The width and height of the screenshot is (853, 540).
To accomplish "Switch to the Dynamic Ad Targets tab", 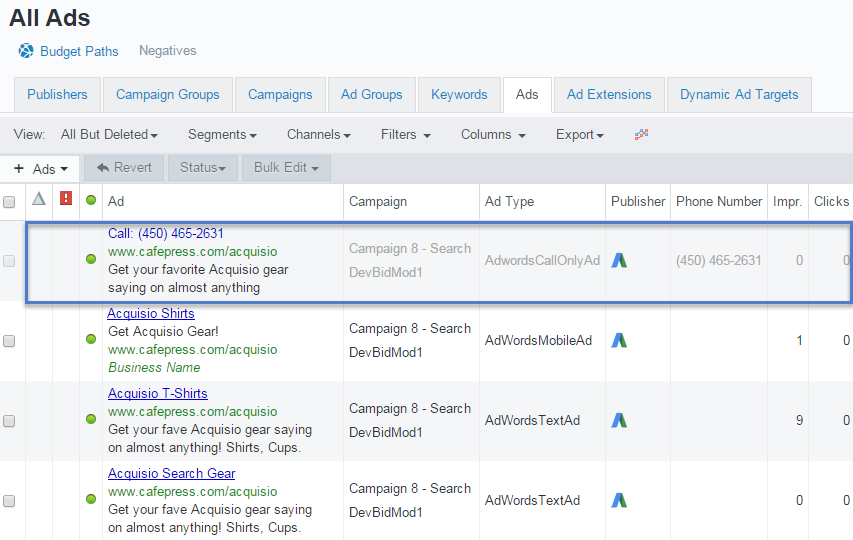I will point(739,95).
